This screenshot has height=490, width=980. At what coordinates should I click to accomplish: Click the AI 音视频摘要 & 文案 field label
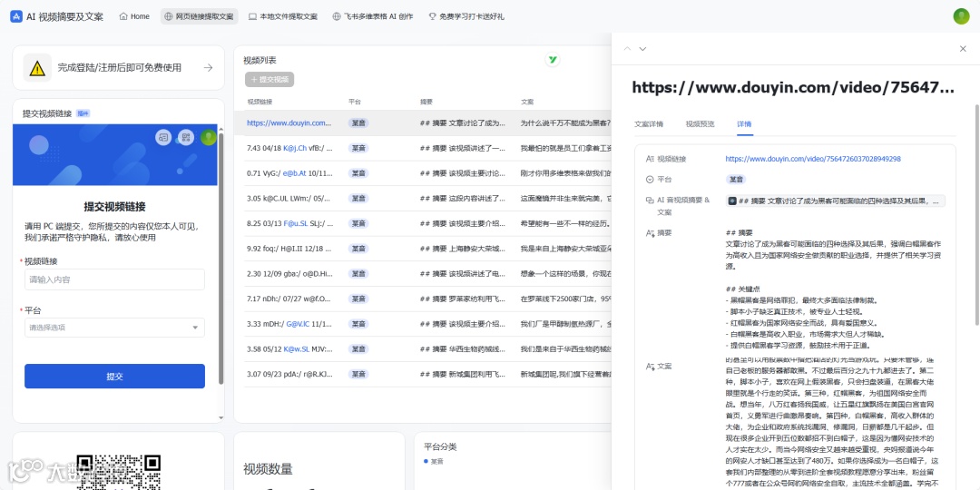(x=683, y=206)
